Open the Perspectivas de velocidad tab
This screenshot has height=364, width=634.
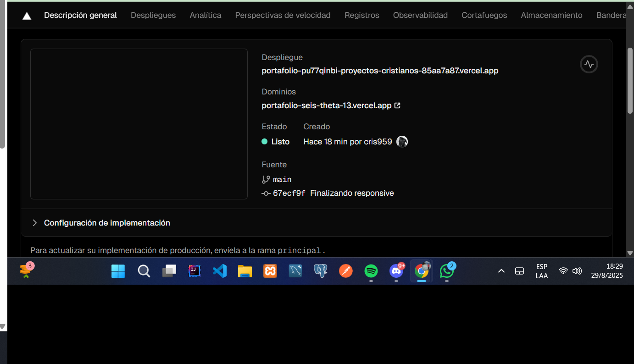point(283,15)
